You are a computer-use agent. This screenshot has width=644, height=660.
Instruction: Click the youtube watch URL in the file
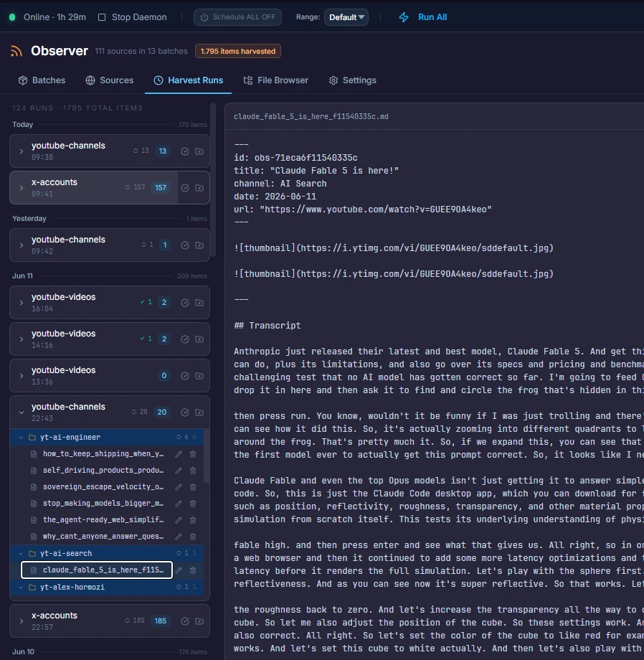[x=375, y=209]
